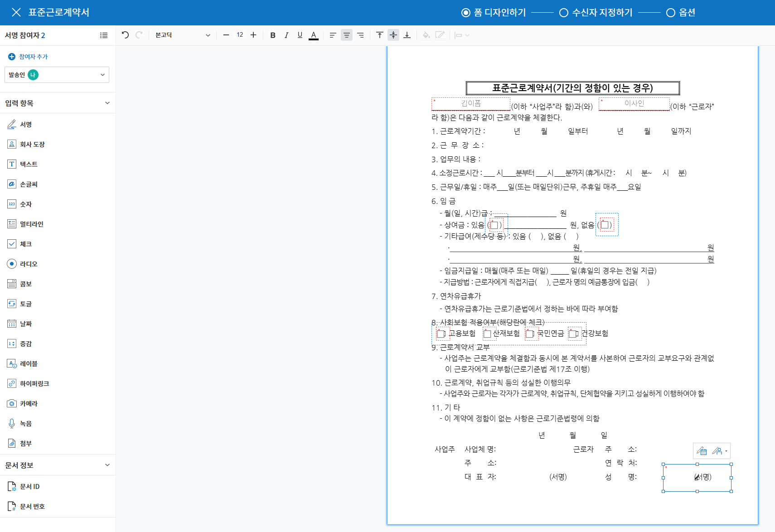Open signature field participant assign dropdown
This screenshot has width=775, height=532.
(720, 451)
